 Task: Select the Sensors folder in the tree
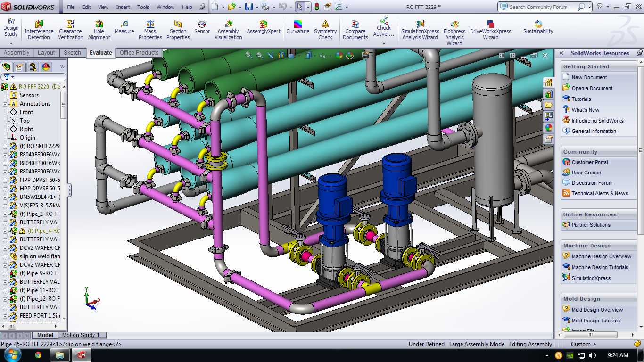pos(29,95)
